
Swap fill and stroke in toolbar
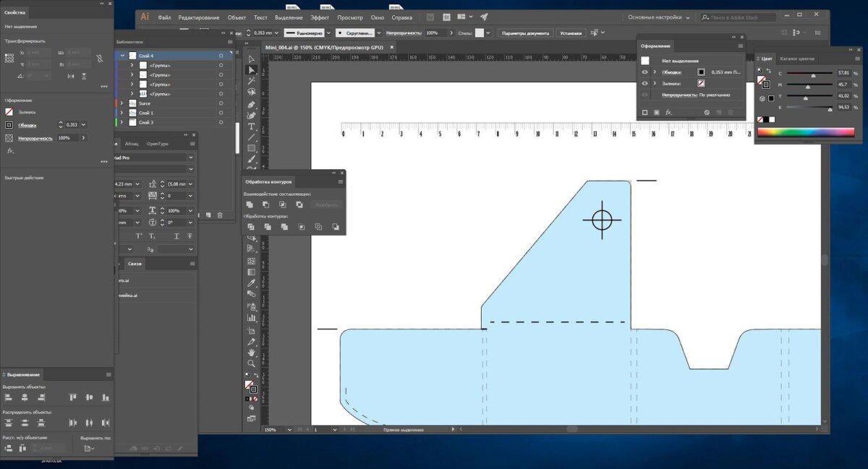(x=256, y=377)
